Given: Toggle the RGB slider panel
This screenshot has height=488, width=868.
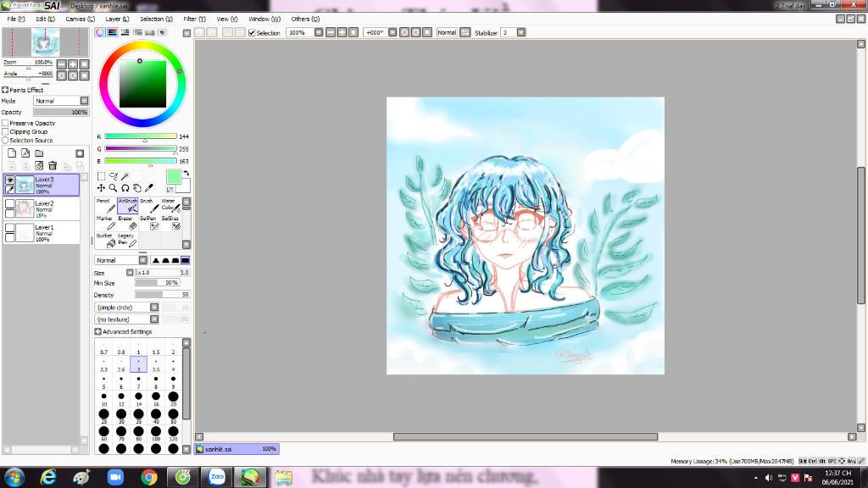Looking at the screenshot, I should (x=113, y=33).
